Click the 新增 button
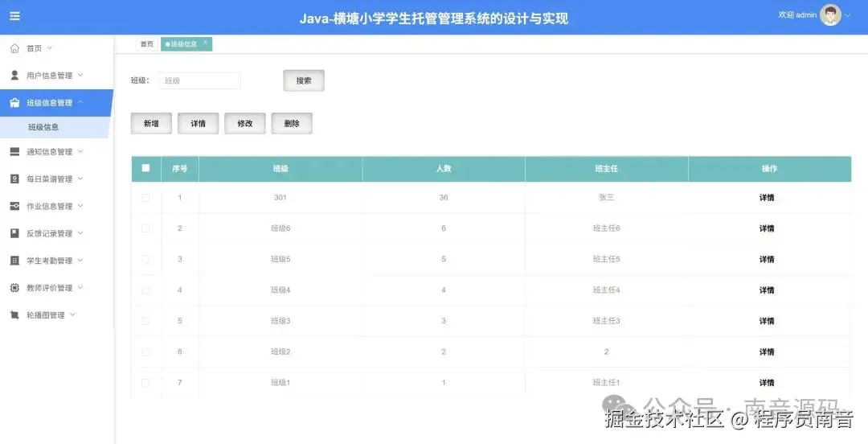The width and height of the screenshot is (868, 444). click(151, 124)
